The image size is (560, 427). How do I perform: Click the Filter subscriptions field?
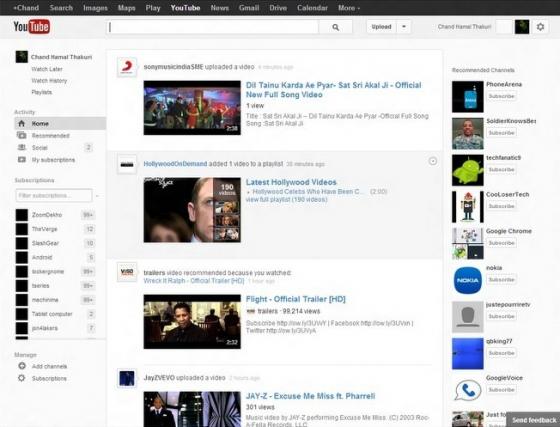point(54,196)
